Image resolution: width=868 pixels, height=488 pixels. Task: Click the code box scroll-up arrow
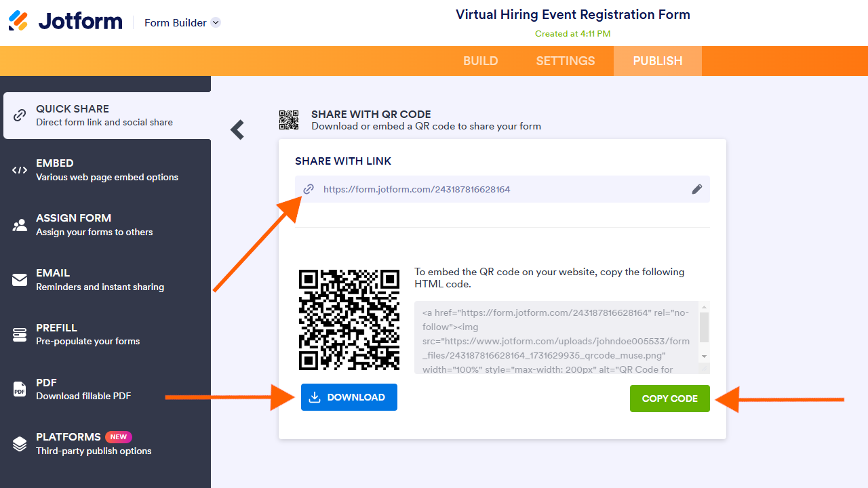(705, 306)
